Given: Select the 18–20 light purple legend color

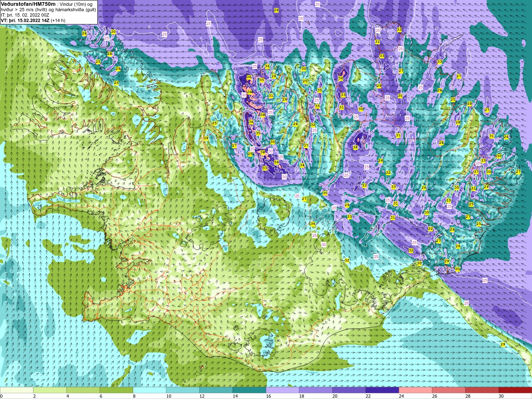Looking at the screenshot, I should (x=316, y=390).
